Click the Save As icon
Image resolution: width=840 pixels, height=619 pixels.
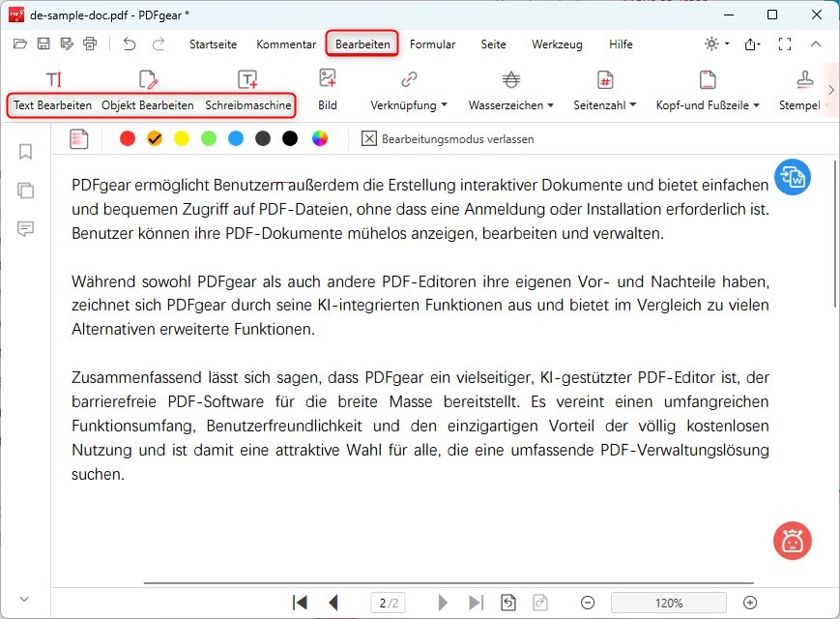pos(67,44)
